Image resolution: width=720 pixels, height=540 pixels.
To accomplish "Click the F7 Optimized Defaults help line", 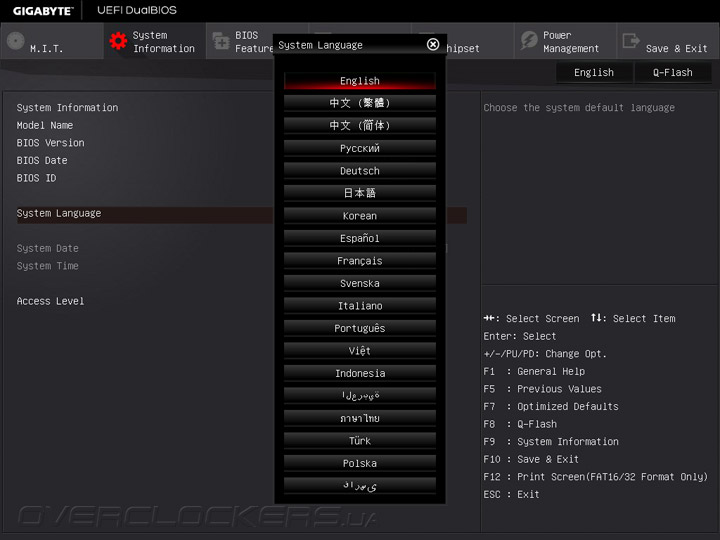I will (551, 406).
